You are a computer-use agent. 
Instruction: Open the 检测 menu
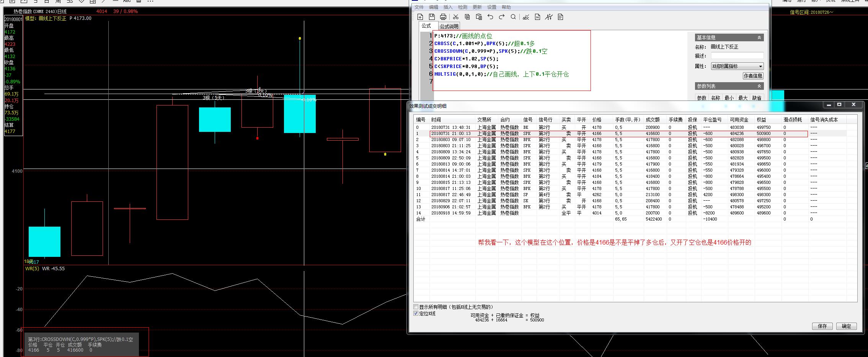point(462,7)
